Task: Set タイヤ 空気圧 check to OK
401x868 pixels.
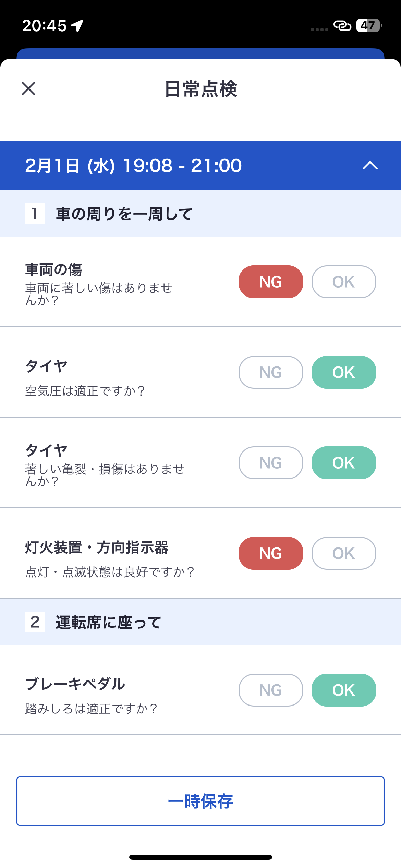Action: click(x=343, y=372)
